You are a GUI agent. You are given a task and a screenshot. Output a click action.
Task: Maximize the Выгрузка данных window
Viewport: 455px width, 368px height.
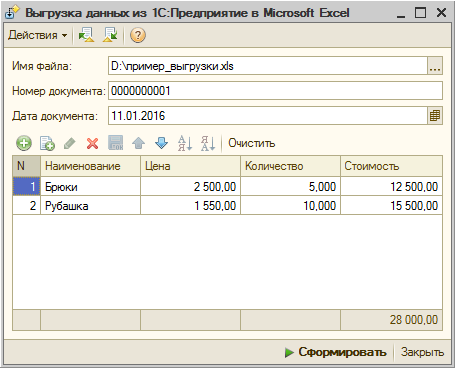(420, 13)
